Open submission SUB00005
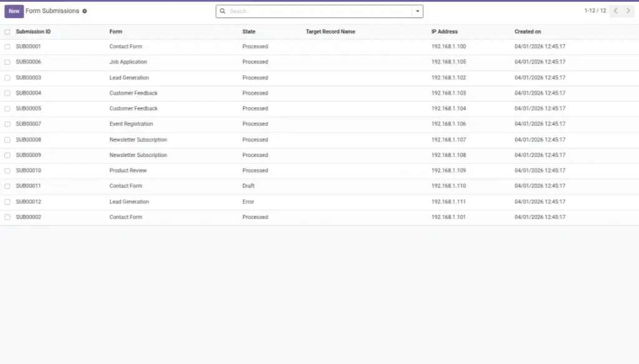 coord(29,108)
